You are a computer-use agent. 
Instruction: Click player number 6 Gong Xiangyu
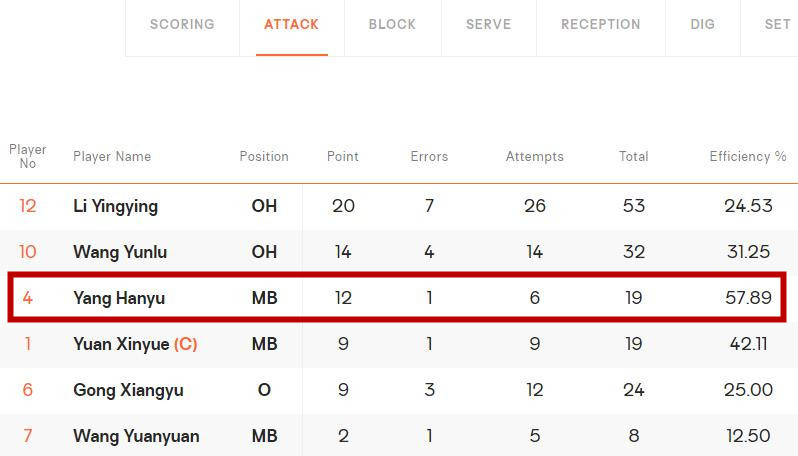click(x=27, y=390)
